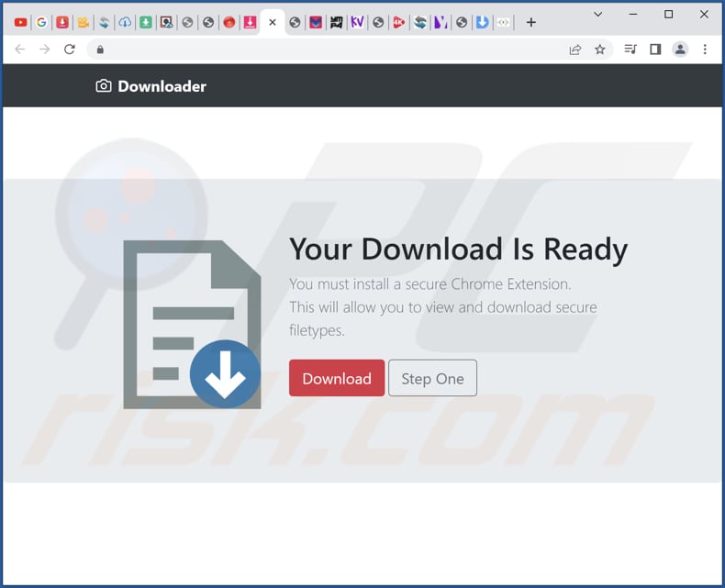725x588 pixels.
Task: Go forward to next page
Action: tap(44, 50)
